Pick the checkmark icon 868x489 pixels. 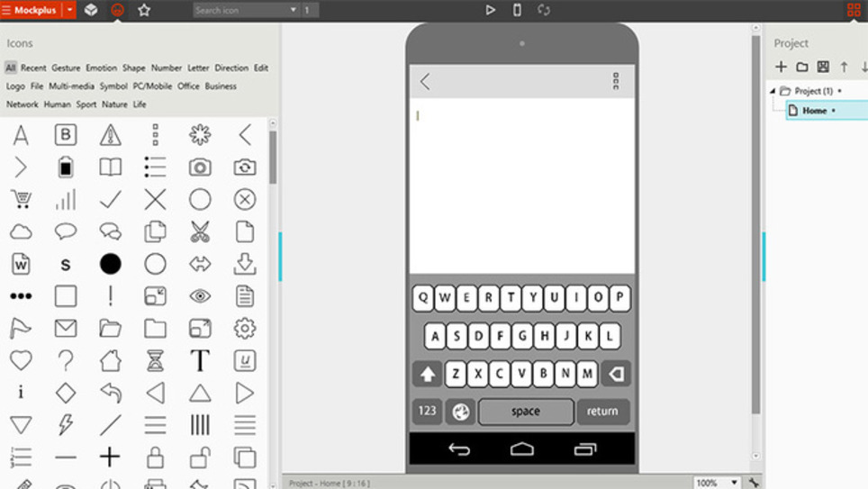110,199
